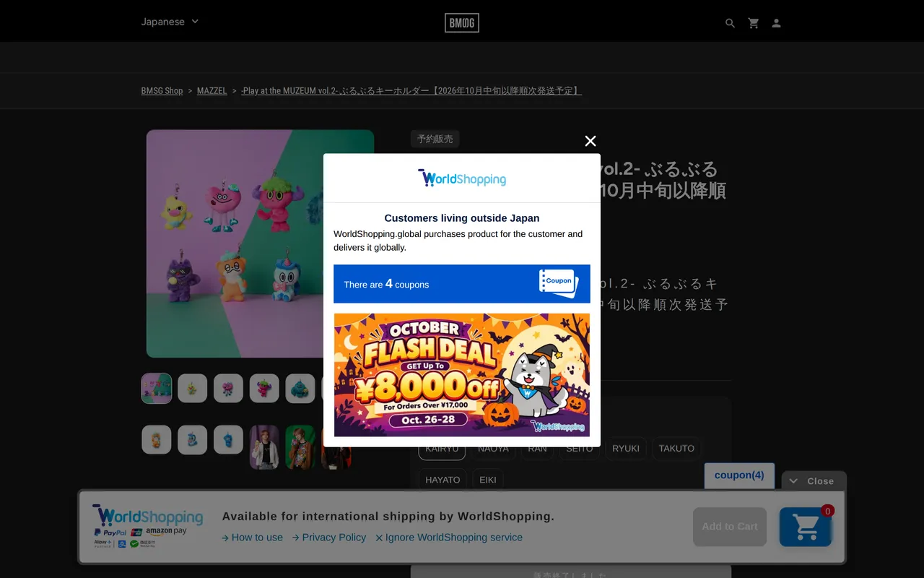
Task: Select the member photo thumbnail with purple background
Action: [x=264, y=447]
